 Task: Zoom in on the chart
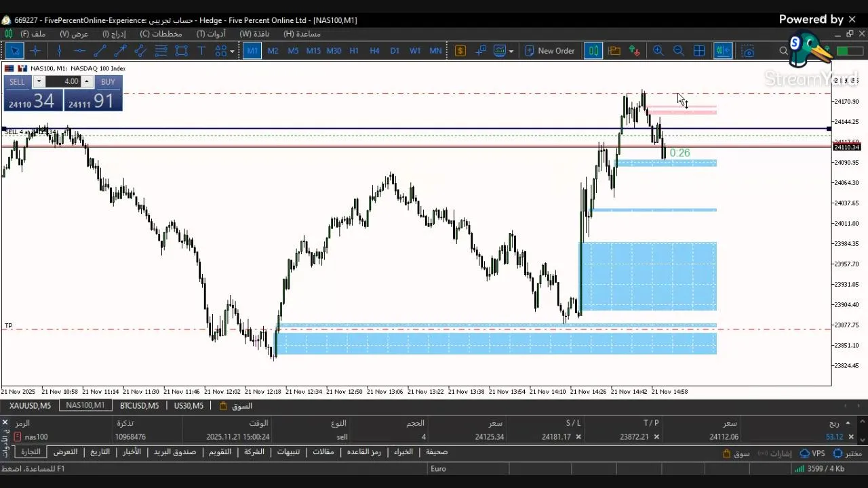click(658, 51)
